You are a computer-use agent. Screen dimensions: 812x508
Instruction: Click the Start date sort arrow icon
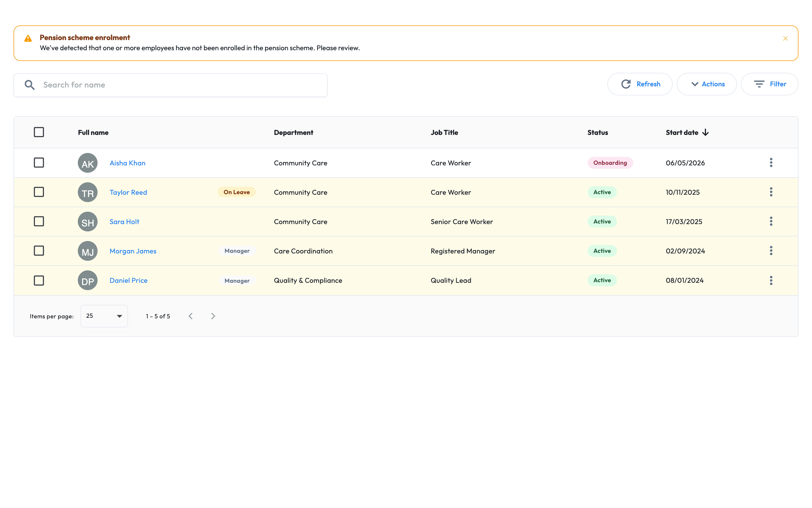pyautogui.click(x=705, y=132)
